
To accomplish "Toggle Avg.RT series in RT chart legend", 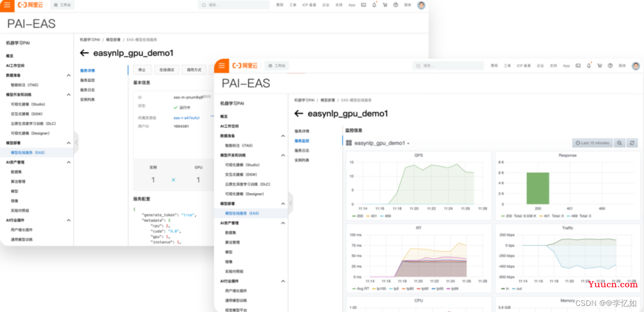I will pyautogui.click(x=361, y=288).
